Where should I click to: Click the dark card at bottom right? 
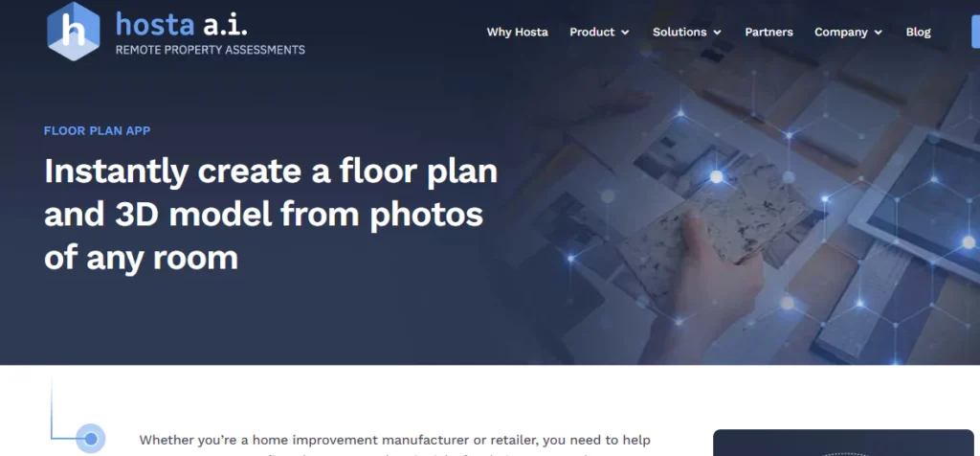coord(843,443)
